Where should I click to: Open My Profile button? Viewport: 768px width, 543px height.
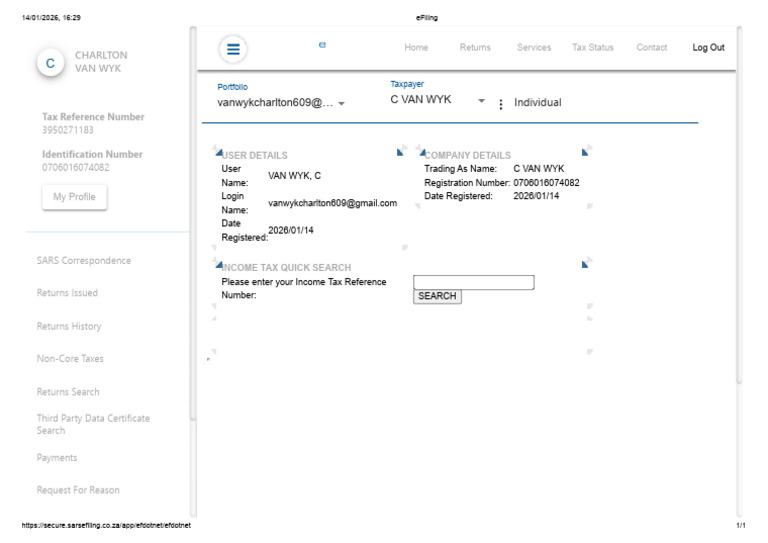[x=74, y=197]
